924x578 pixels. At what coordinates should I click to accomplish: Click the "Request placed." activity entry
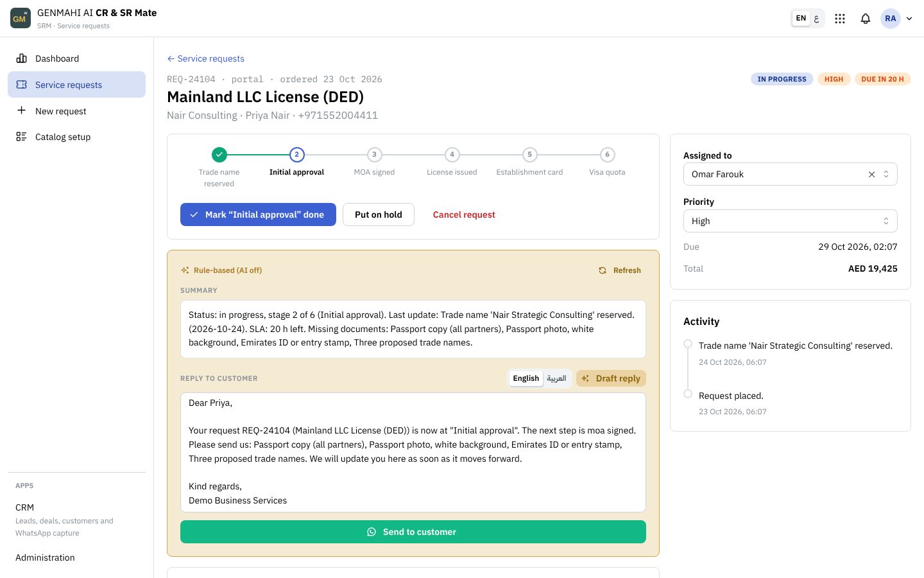tap(731, 396)
